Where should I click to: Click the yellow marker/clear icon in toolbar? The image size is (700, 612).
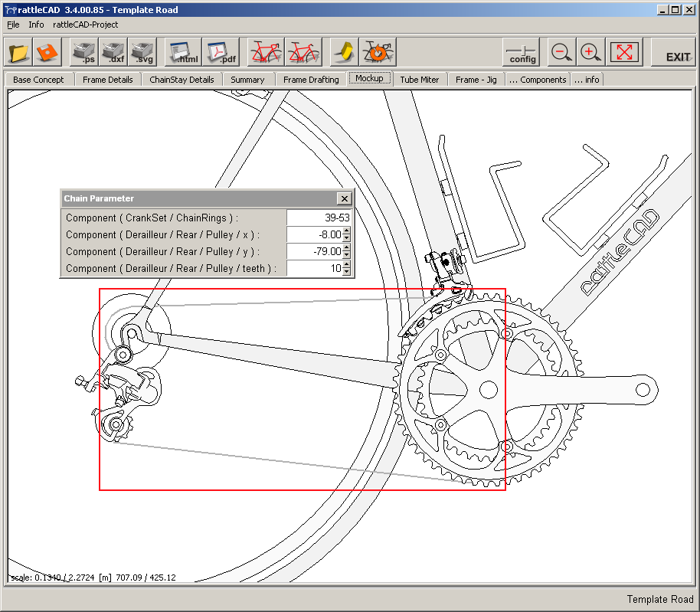coord(344,52)
